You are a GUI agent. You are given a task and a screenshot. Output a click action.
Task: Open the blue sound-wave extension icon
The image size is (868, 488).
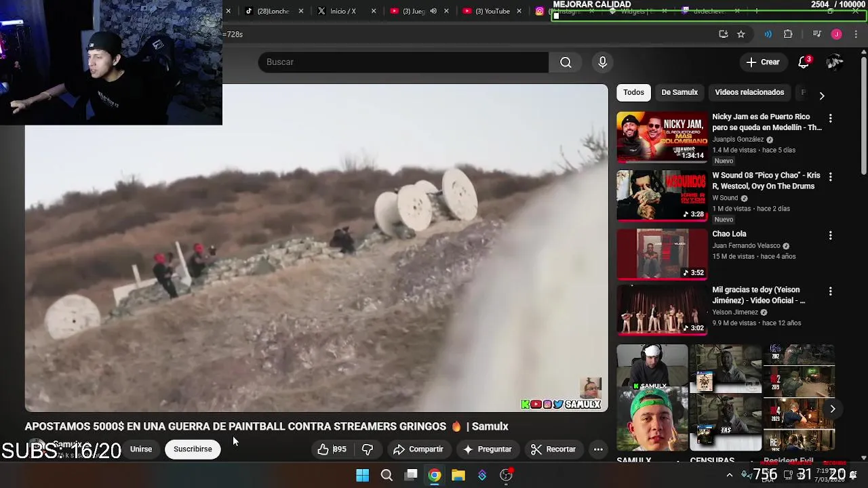click(x=768, y=34)
